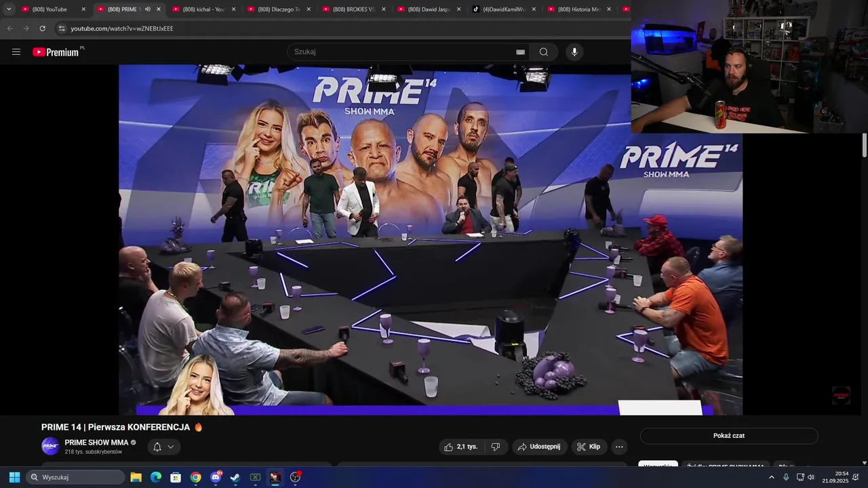Viewport: 868px width, 488px height.
Task: Launch Microsoft Edge from taskbar
Action: pos(155,477)
